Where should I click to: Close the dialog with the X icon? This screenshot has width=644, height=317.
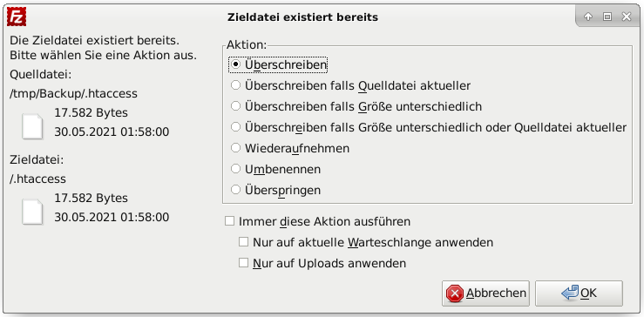pos(627,17)
